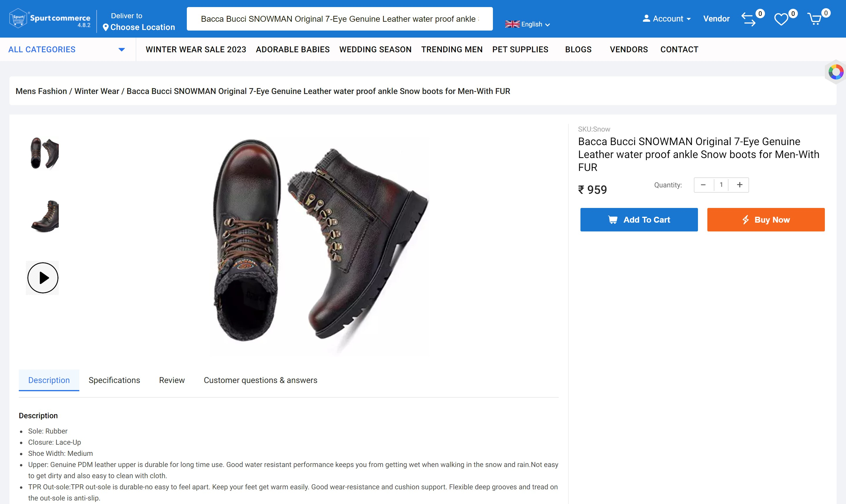Click the Spurtcommerce logo
This screenshot has width=846, height=504.
click(x=50, y=19)
